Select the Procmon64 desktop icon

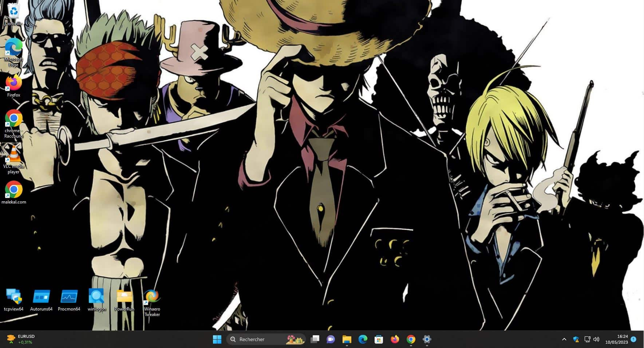69,300
